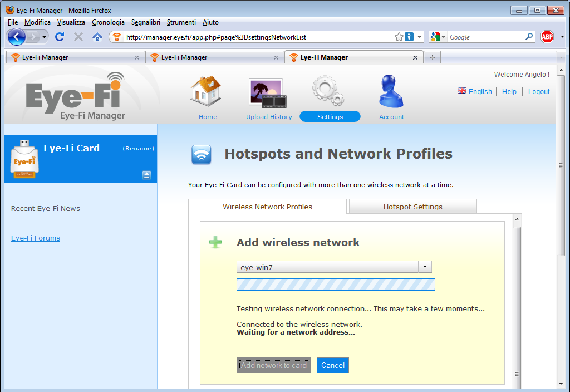This screenshot has width=570, height=392.
Task: Click the Eye-Fi site favicon in the address bar
Action: click(x=117, y=37)
